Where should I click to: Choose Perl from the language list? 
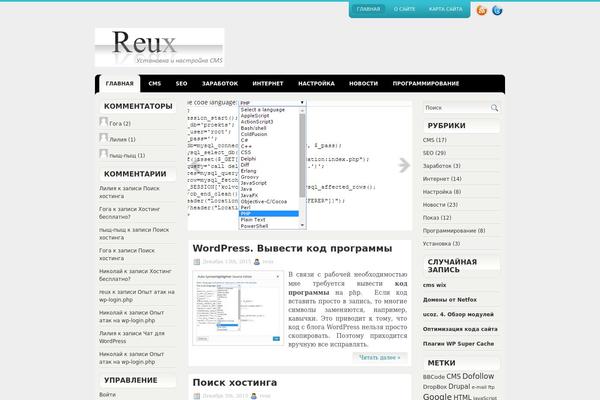click(245, 207)
